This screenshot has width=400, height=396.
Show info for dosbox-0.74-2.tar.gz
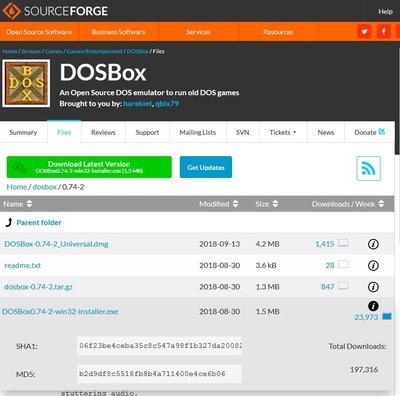(373, 287)
